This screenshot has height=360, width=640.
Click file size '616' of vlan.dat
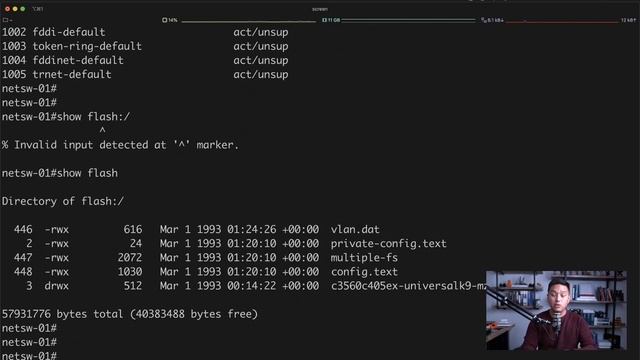point(133,229)
